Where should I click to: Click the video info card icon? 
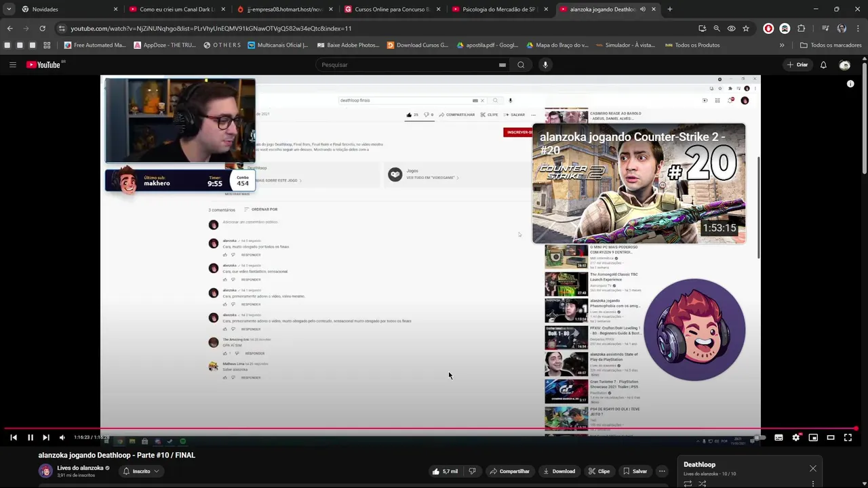(850, 84)
